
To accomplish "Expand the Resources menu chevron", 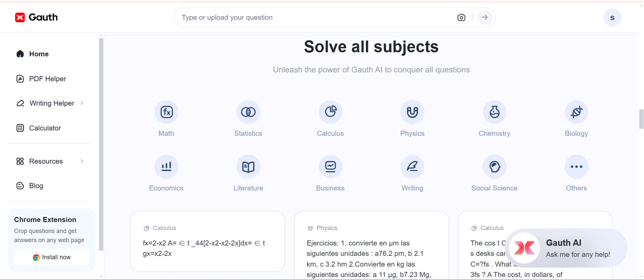I will point(82,161).
